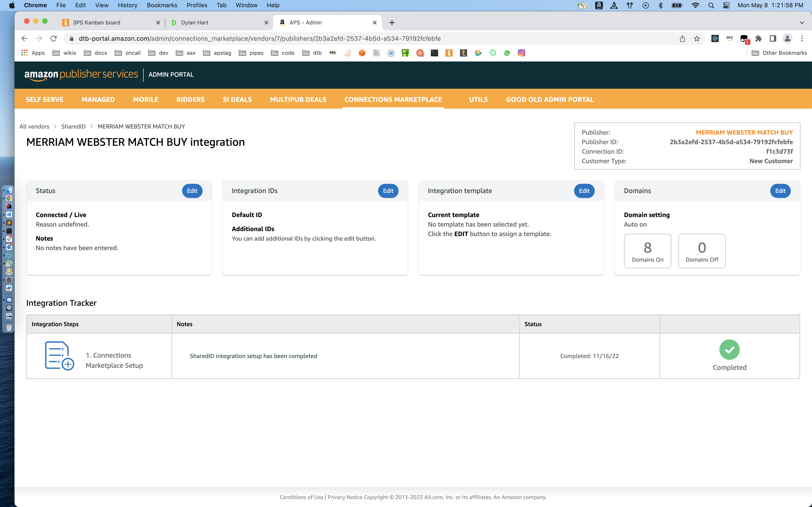Click the green Completed checkmark icon
This screenshot has width=812, height=507.
point(729,350)
